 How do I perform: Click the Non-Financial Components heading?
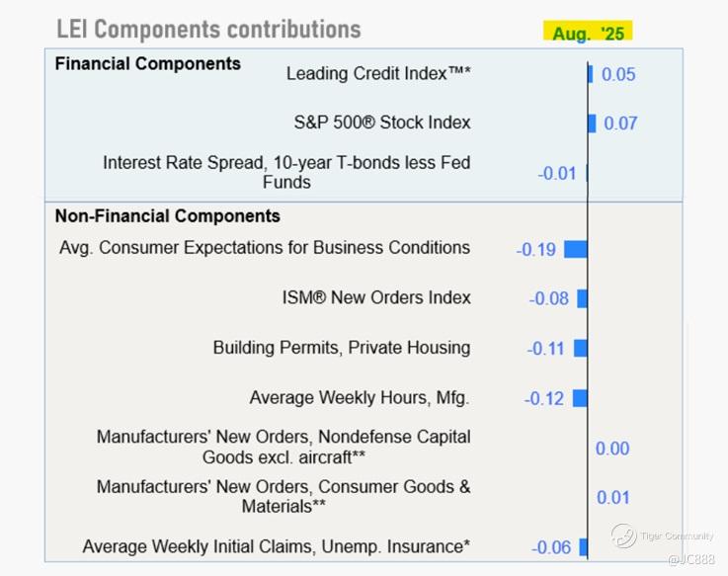[x=167, y=215]
